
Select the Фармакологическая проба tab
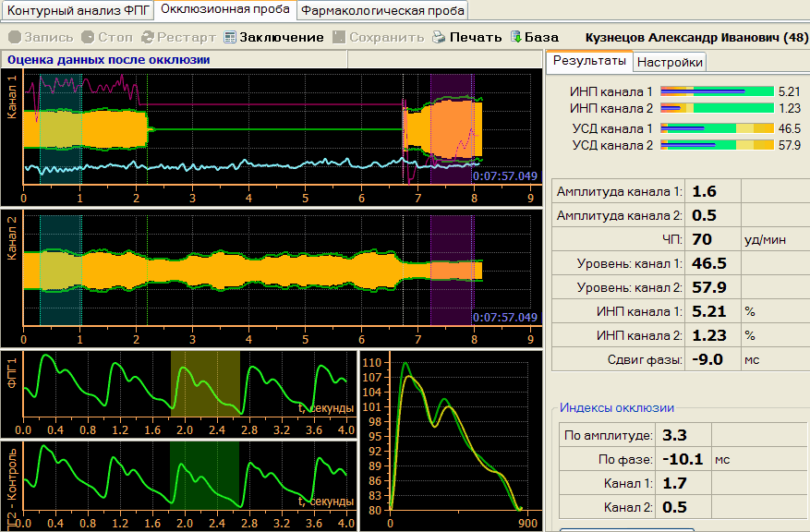coord(381,11)
